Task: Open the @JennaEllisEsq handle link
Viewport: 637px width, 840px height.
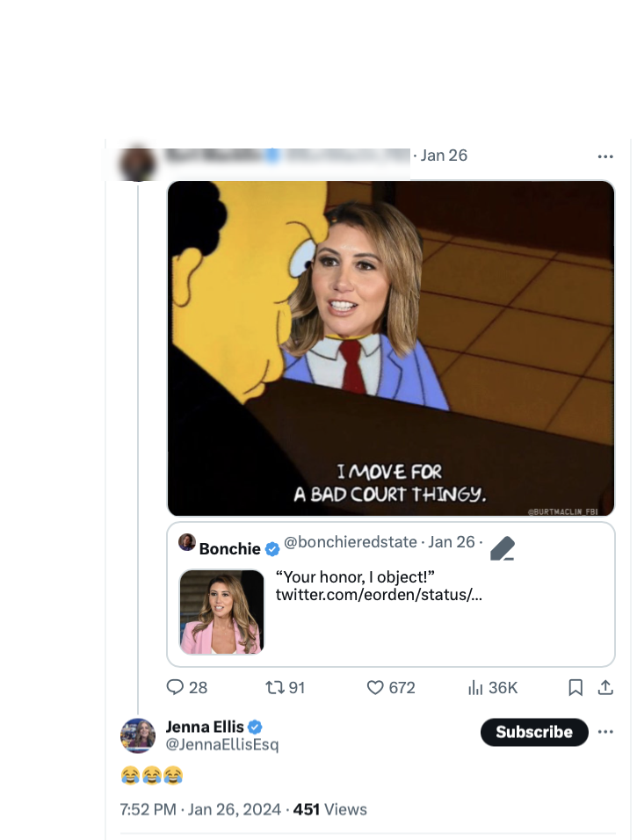Action: (x=222, y=745)
